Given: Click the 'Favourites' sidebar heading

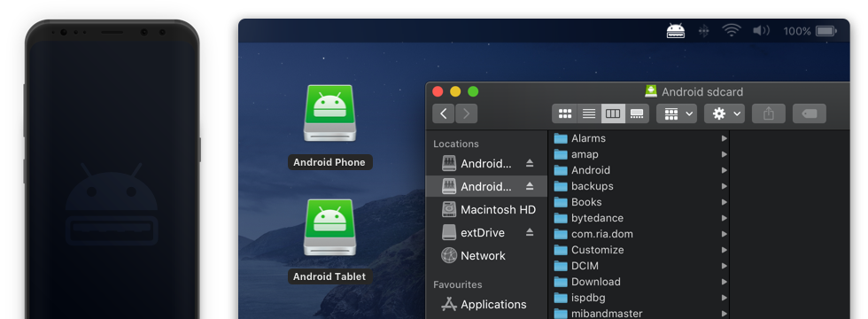Looking at the screenshot, I should tap(458, 284).
